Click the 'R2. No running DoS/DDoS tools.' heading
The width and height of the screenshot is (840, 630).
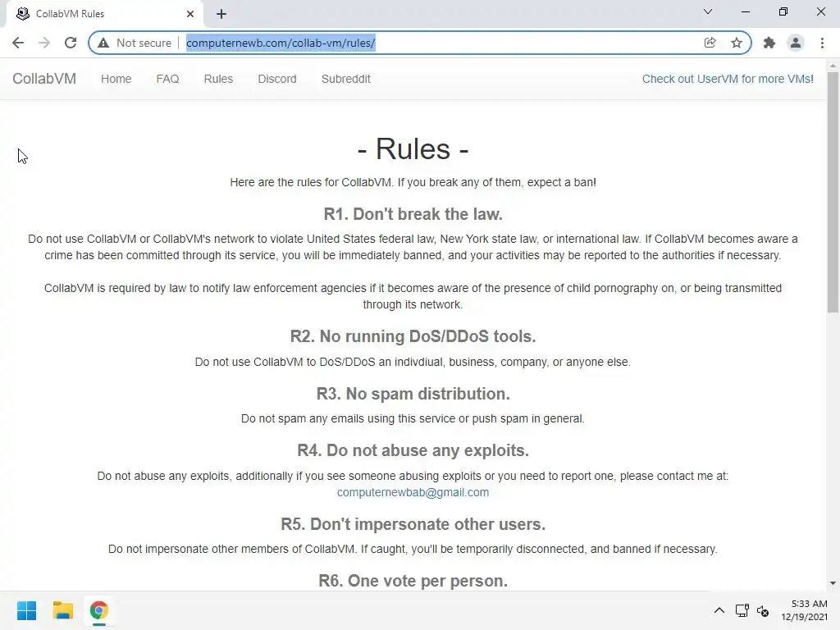coord(413,336)
